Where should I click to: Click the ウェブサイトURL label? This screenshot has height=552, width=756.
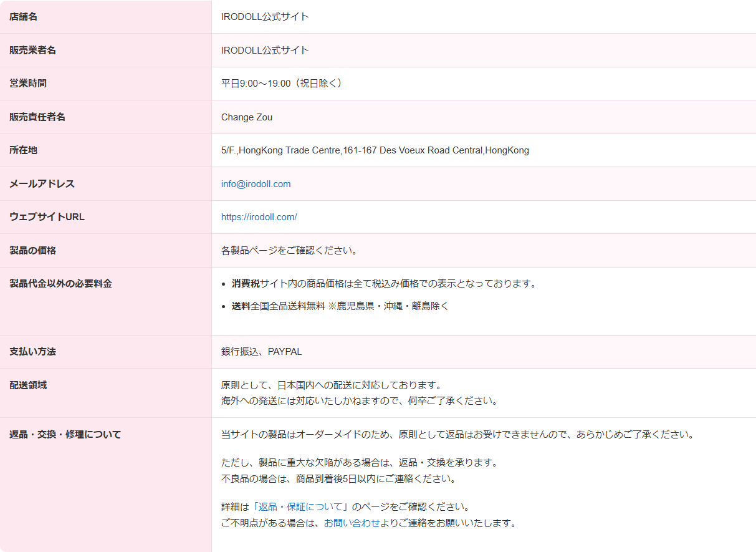click(47, 217)
